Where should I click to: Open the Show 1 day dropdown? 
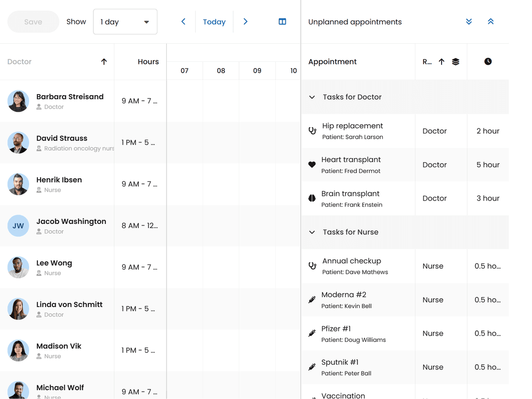click(x=125, y=22)
